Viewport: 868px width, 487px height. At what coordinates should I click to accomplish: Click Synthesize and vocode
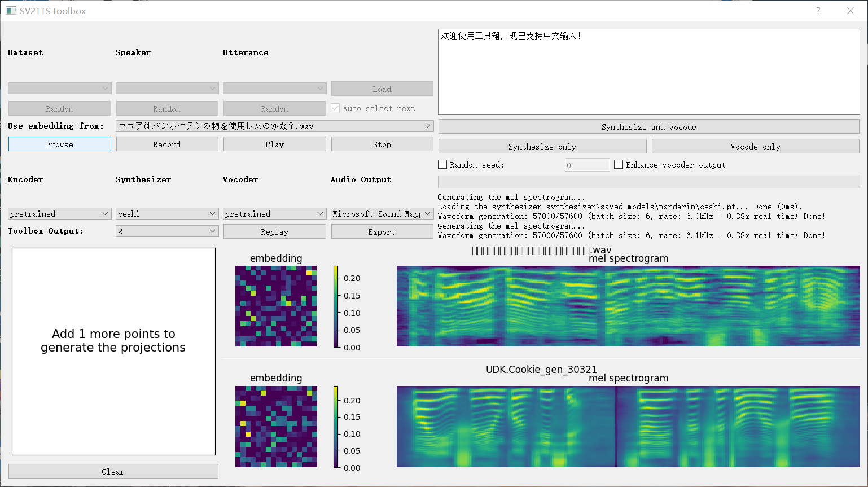click(649, 127)
